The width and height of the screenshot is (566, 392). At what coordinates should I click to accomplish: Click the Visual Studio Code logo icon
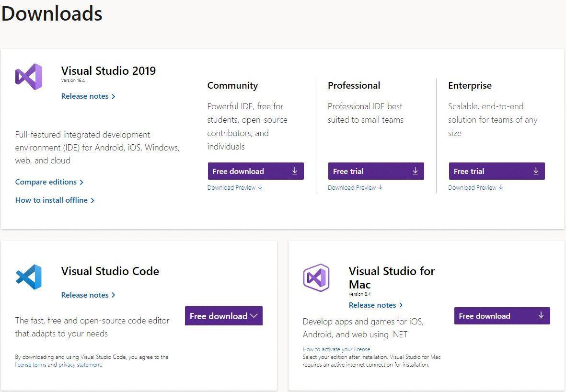point(28,277)
